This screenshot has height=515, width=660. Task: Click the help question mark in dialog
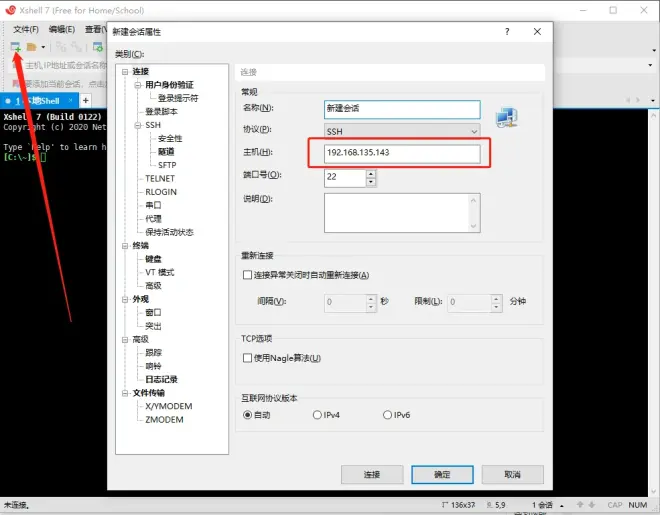click(x=507, y=32)
